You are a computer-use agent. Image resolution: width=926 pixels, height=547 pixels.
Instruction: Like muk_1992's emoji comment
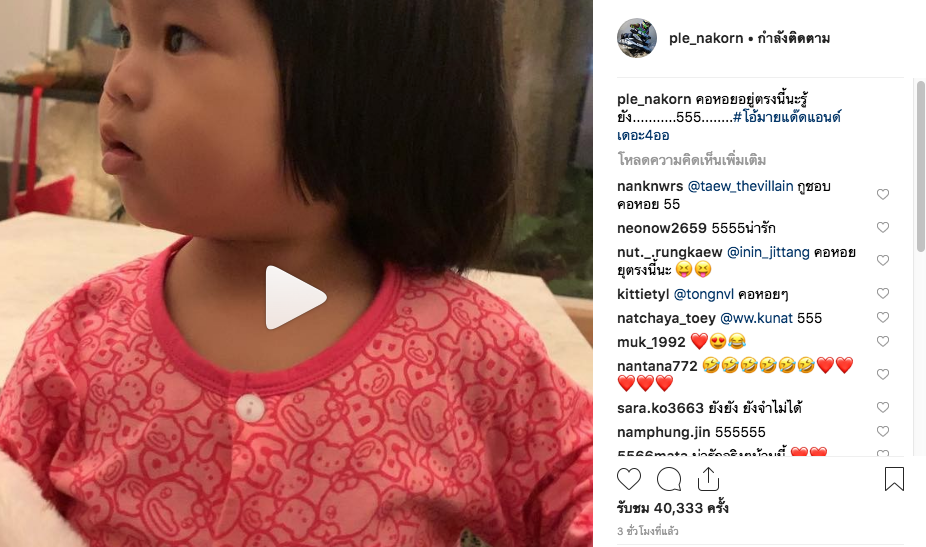[883, 341]
